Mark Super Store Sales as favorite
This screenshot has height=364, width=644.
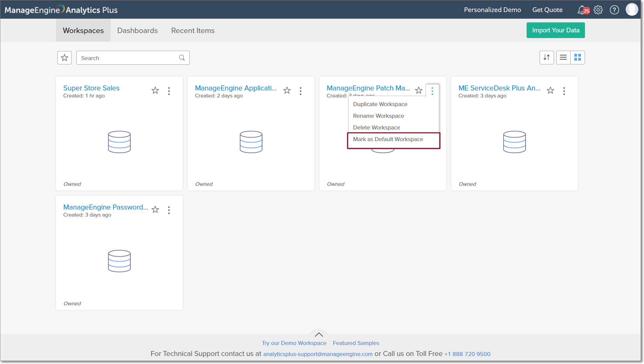pyautogui.click(x=155, y=90)
